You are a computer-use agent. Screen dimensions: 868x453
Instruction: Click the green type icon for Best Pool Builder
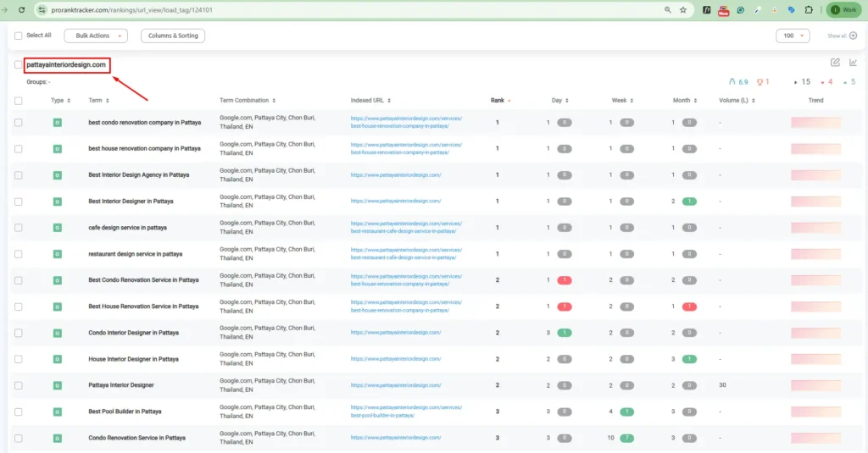click(x=57, y=412)
